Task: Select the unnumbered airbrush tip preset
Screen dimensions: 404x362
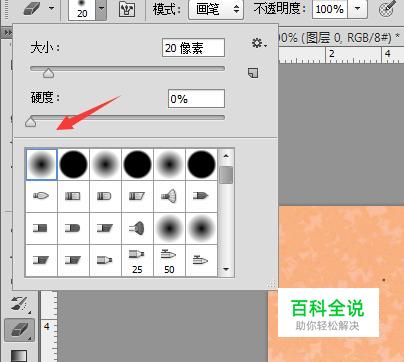Action: coord(201,260)
